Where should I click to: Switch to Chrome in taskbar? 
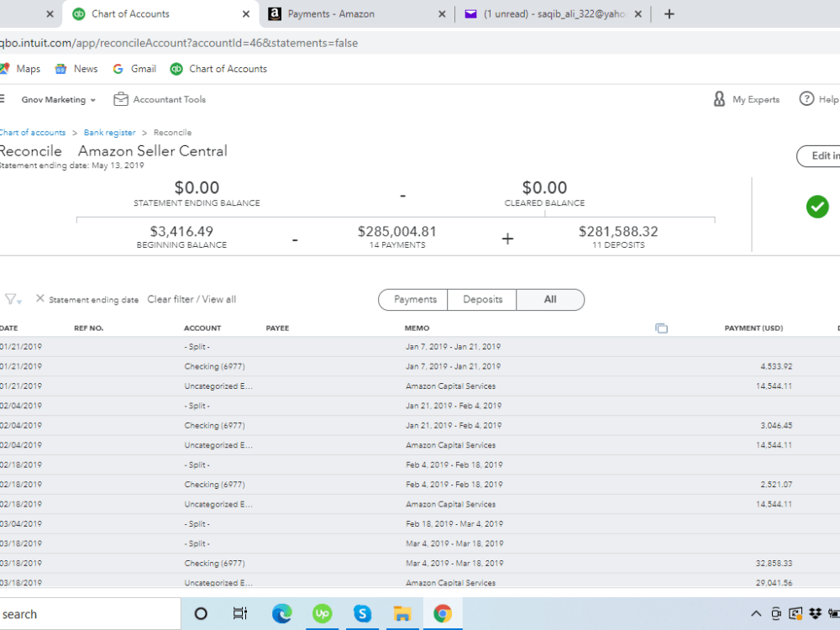pos(443,613)
